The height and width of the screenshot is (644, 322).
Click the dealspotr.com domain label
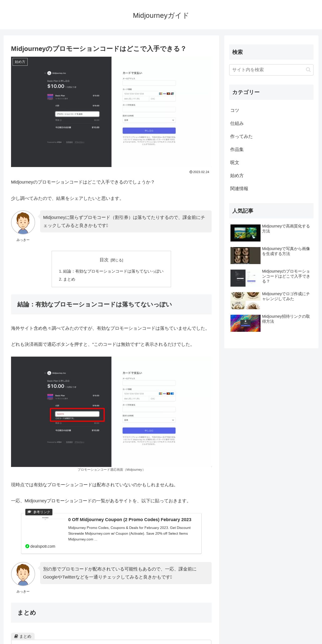pos(43,546)
